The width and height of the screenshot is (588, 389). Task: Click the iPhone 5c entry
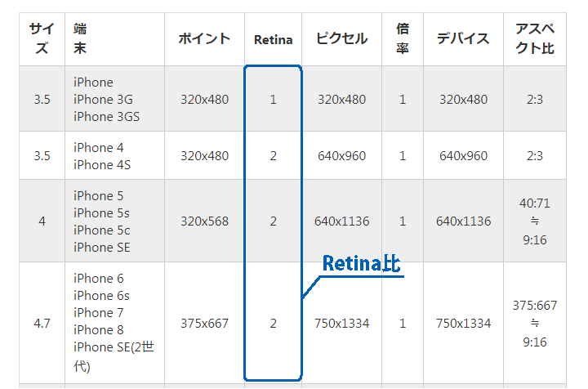(101, 230)
